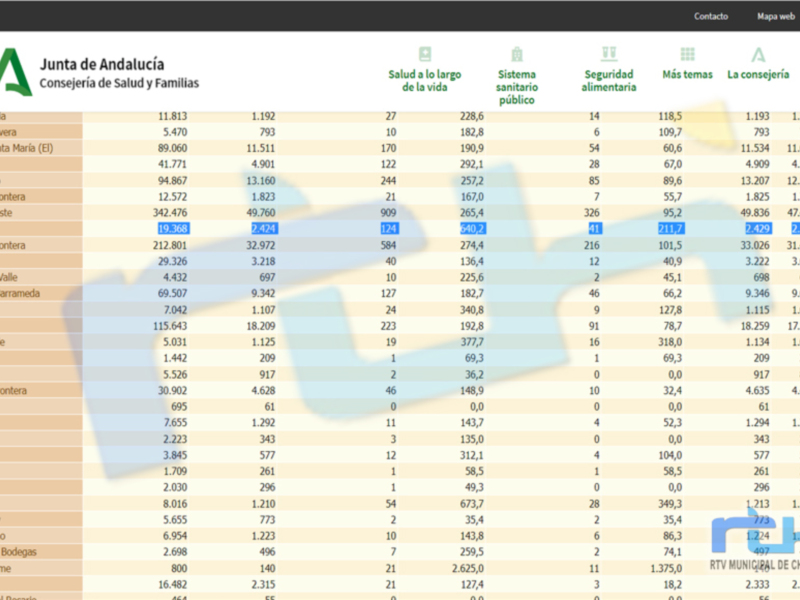The width and height of the screenshot is (800, 600).
Task: Click the highlighted blue table row
Action: (x=300, y=229)
